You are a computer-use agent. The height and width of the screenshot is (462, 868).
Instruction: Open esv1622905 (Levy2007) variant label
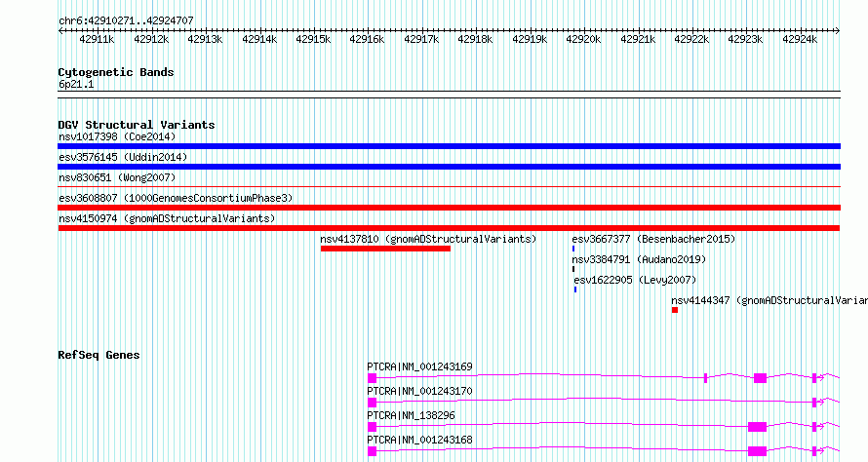(636, 280)
